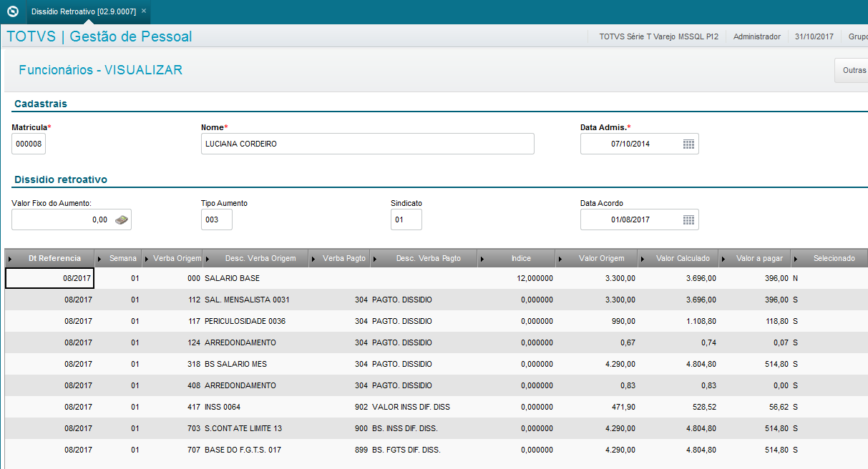Screen dimensions: 868x469
Task: Click the Valor Fixo do Aumento field
Action: click(x=72, y=219)
